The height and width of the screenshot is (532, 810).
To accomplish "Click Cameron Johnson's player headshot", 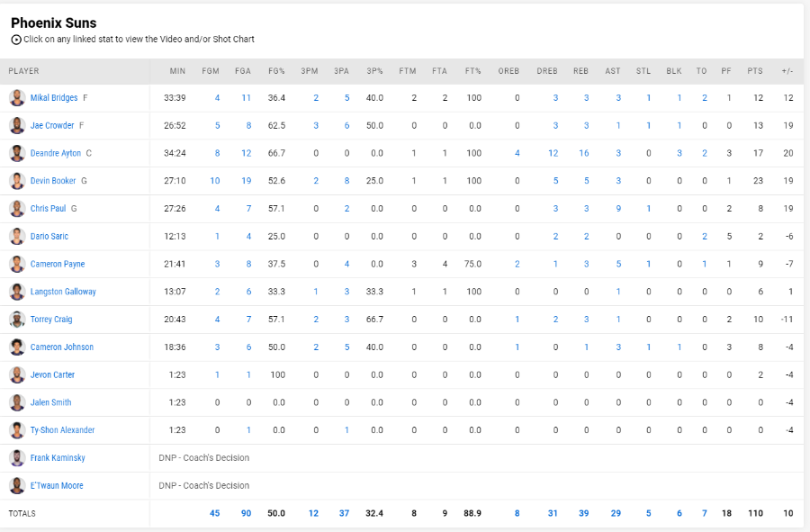I will (17, 347).
